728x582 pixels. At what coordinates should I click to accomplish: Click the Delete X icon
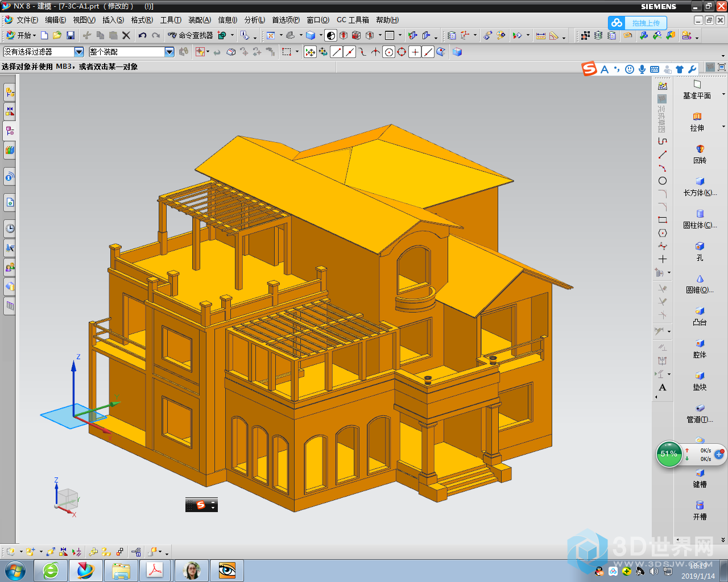pyautogui.click(x=126, y=35)
